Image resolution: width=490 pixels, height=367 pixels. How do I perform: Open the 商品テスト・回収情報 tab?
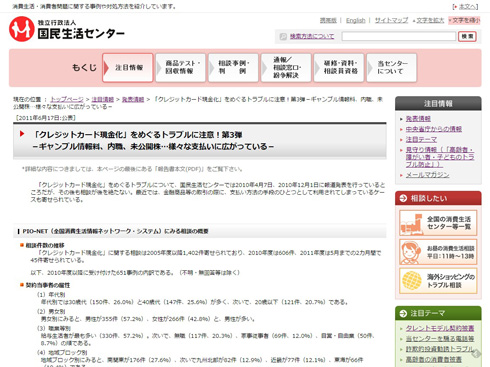(x=180, y=68)
